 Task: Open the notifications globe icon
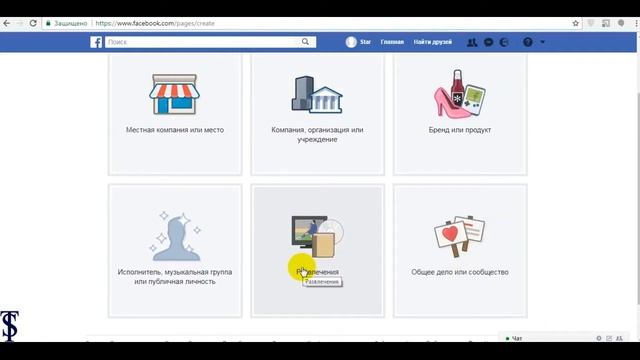504,42
